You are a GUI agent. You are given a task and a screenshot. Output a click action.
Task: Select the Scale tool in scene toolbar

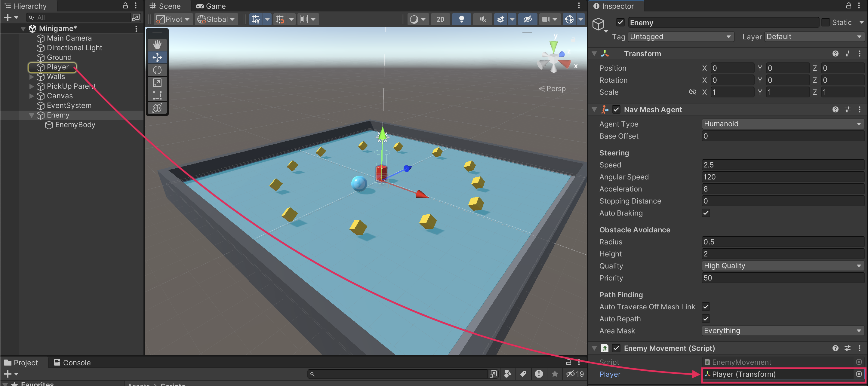pyautogui.click(x=157, y=83)
